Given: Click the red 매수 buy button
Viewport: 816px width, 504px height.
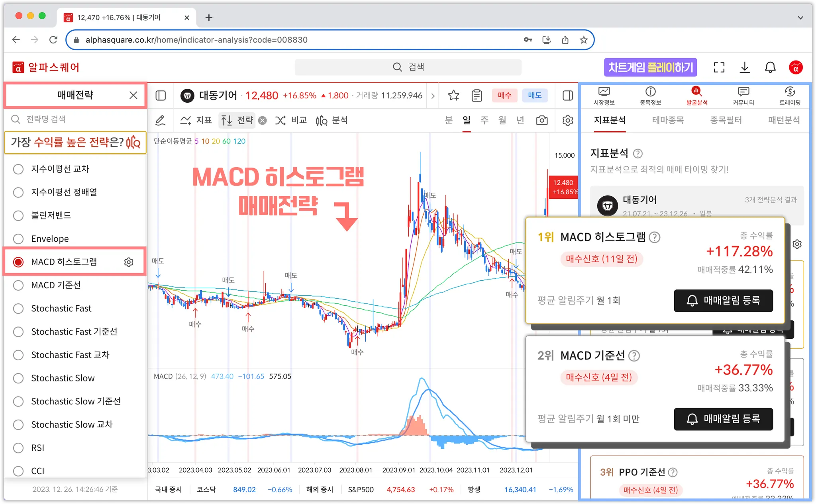Looking at the screenshot, I should click(504, 96).
